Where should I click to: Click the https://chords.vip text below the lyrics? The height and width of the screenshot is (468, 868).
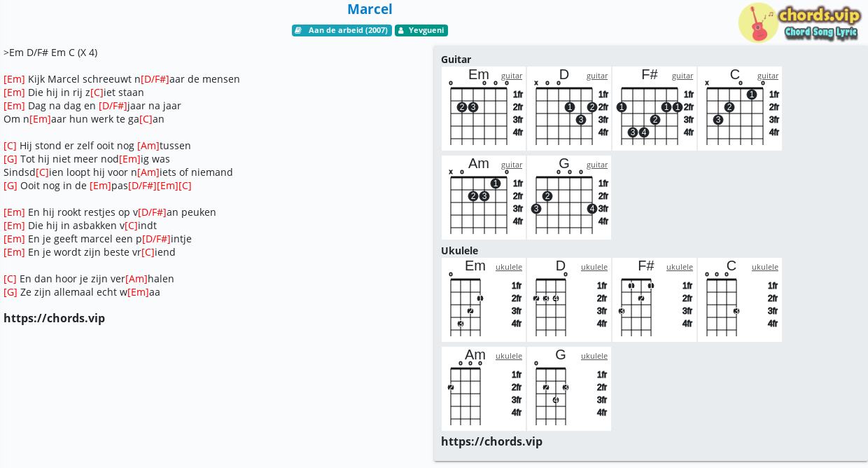pyautogui.click(x=54, y=318)
